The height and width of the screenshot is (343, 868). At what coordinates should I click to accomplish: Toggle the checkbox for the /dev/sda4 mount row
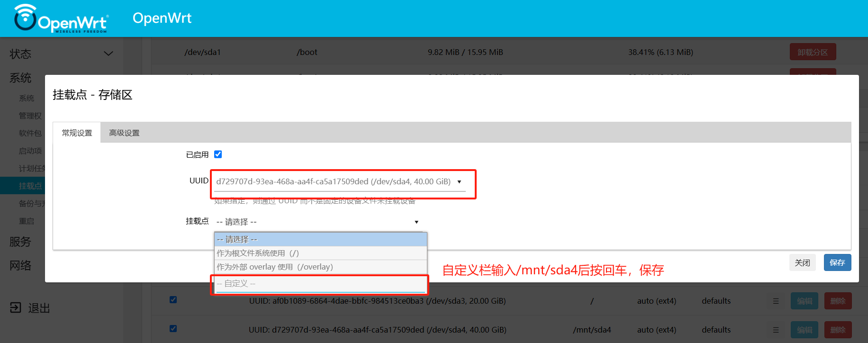tap(173, 329)
